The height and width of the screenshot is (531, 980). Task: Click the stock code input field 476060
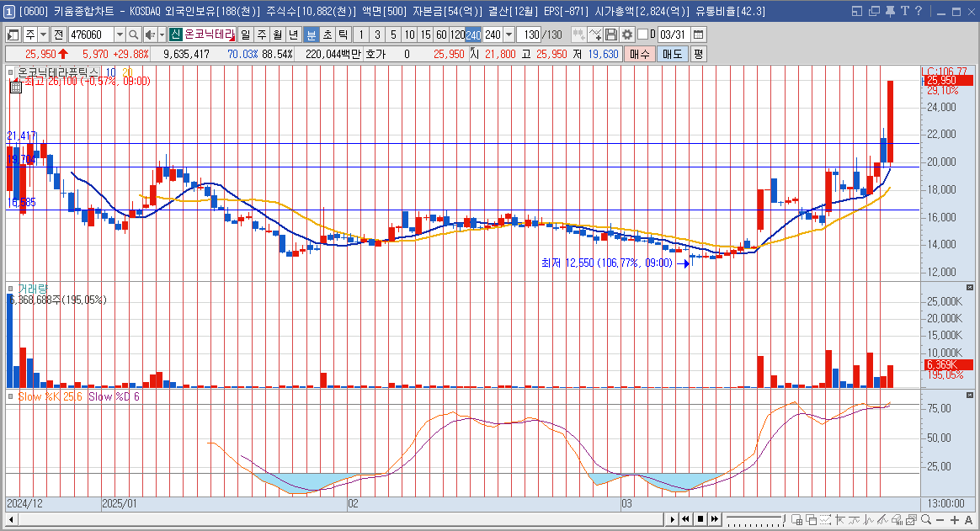tap(91, 35)
